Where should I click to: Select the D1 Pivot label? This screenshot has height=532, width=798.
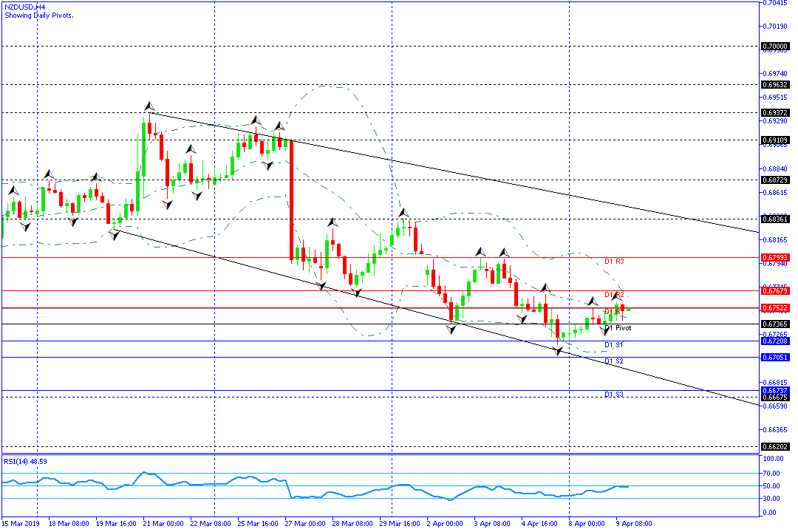click(618, 328)
